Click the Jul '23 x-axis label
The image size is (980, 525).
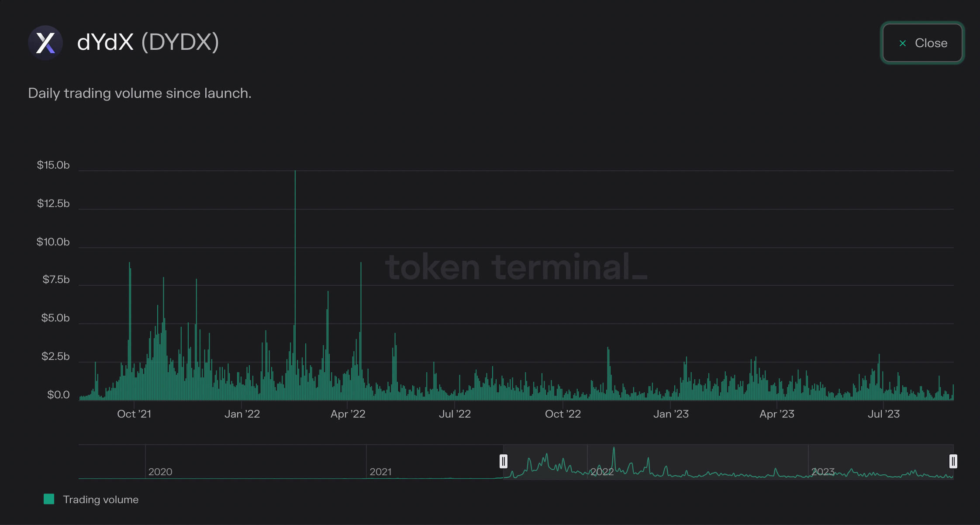pyautogui.click(x=883, y=414)
